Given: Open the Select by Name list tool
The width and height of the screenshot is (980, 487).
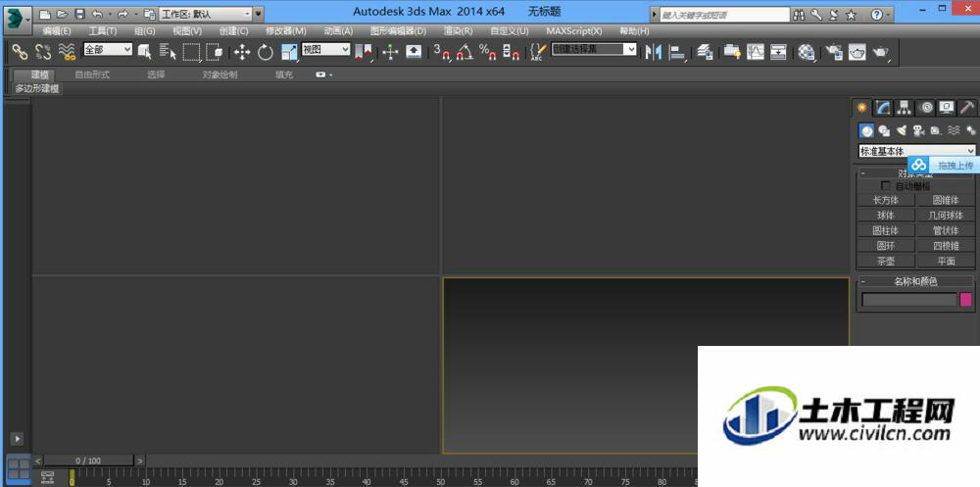Looking at the screenshot, I should [168, 53].
